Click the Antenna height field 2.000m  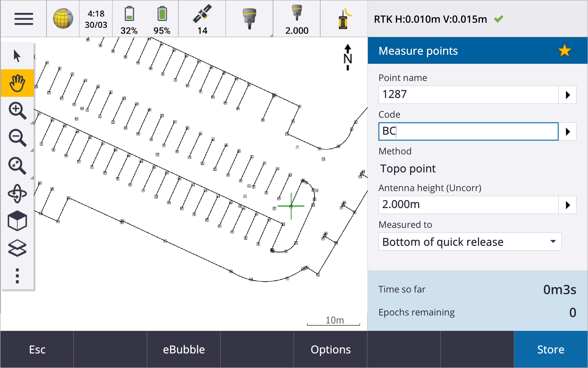click(x=468, y=205)
